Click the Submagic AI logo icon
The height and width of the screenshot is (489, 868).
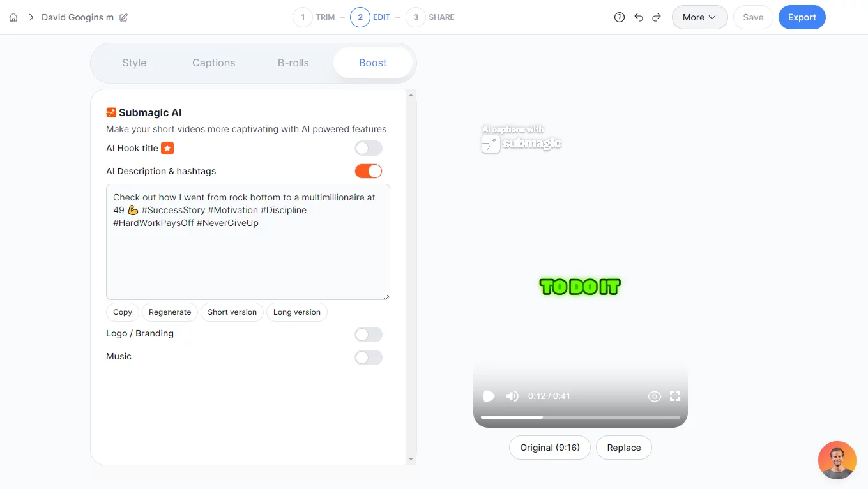pyautogui.click(x=111, y=112)
